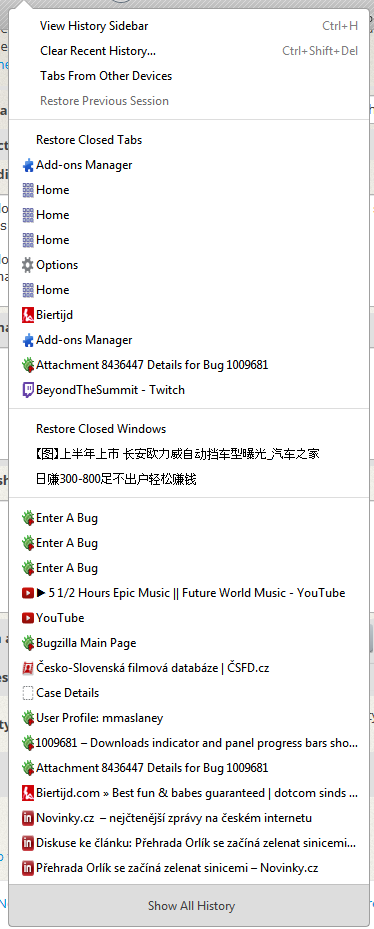This screenshot has width=374, height=929.
Task: Open Bugzilla Main Page entry
Action: click(x=188, y=643)
